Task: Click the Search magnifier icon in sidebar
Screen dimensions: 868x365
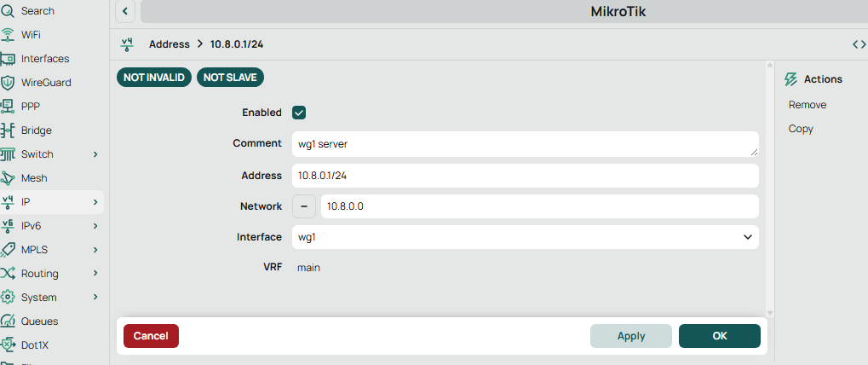Action: [x=7, y=10]
